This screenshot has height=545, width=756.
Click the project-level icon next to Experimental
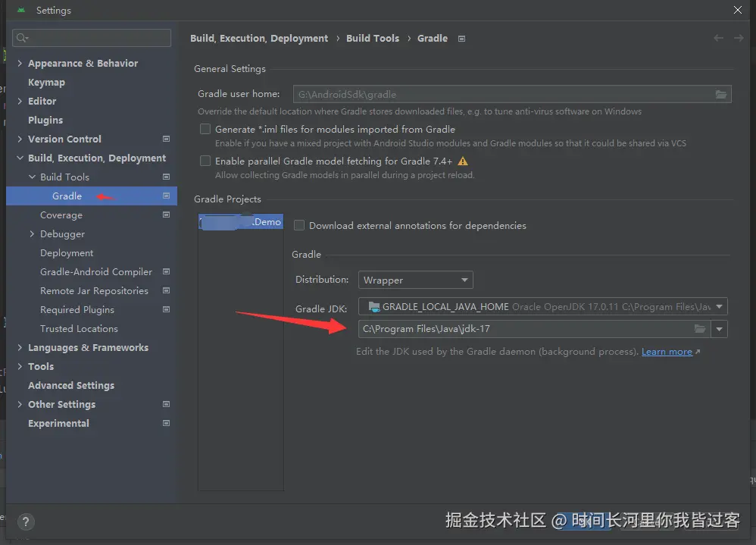(167, 423)
